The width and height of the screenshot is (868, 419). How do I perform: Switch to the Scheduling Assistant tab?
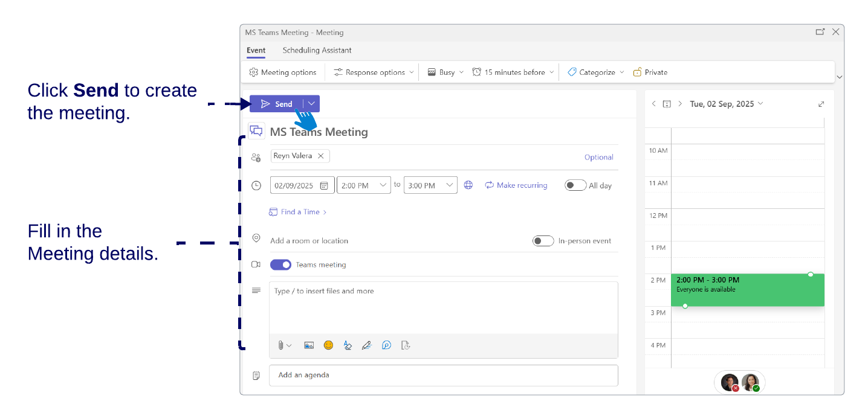tap(317, 51)
